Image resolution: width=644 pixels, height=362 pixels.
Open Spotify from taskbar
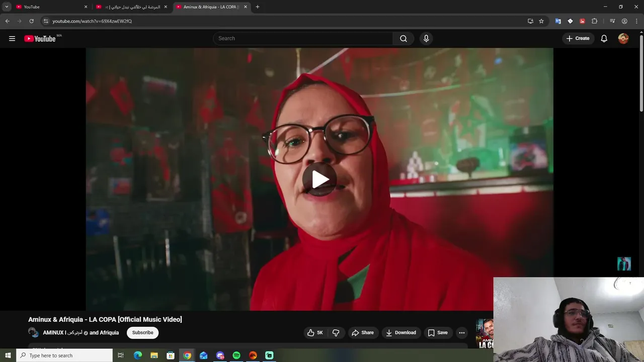236,355
